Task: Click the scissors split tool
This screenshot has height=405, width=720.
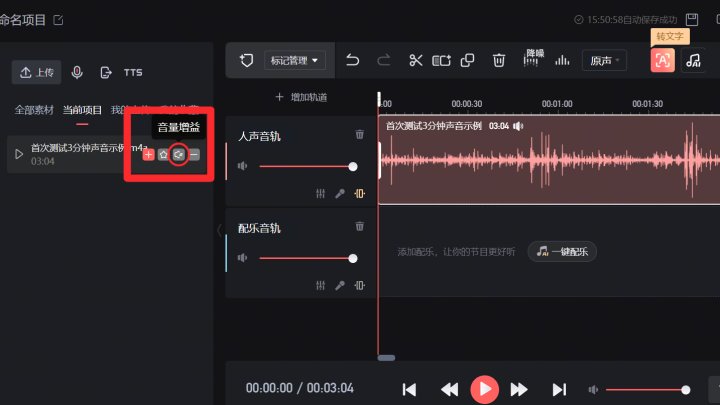Action: coord(415,61)
